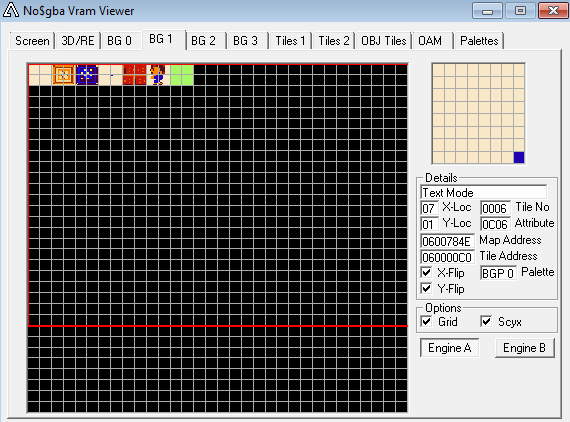This screenshot has height=422, width=570.
Task: Click the Attribute value 0C06
Action: pos(494,224)
